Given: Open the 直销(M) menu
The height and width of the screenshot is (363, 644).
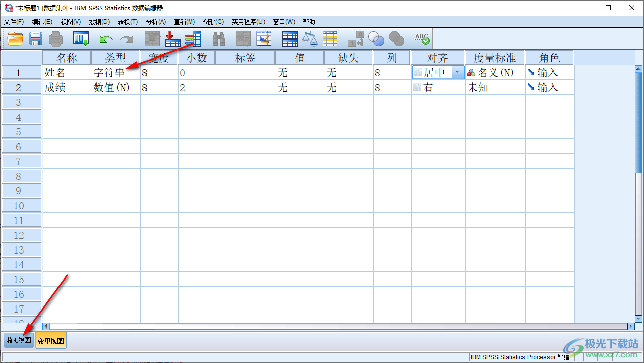Looking at the screenshot, I should [184, 22].
